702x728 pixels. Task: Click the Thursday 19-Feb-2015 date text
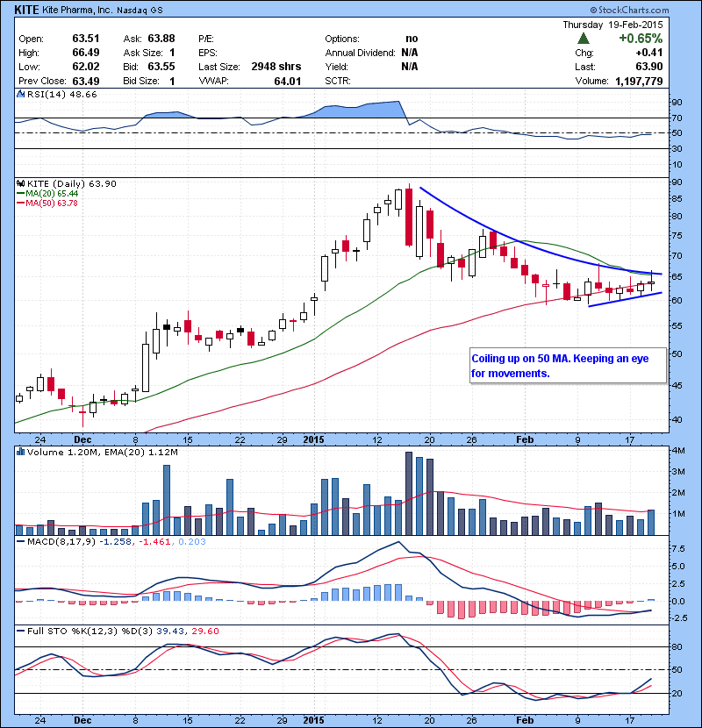pos(612,24)
